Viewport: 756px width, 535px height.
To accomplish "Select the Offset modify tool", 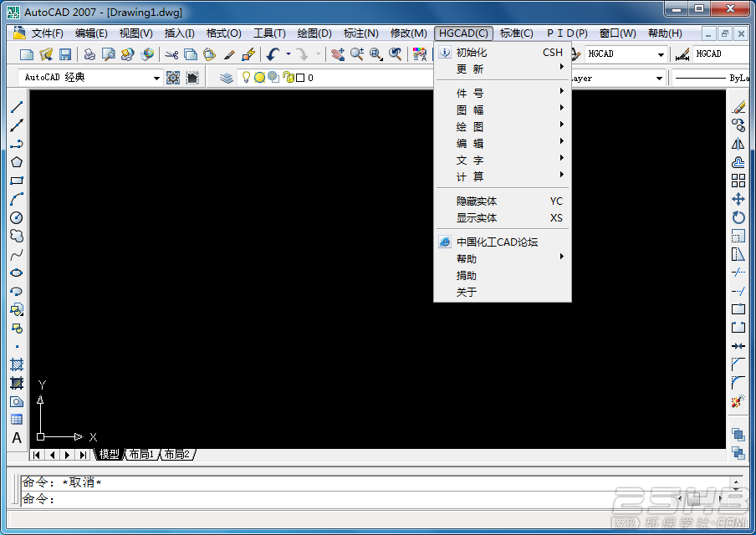I will pyautogui.click(x=738, y=162).
